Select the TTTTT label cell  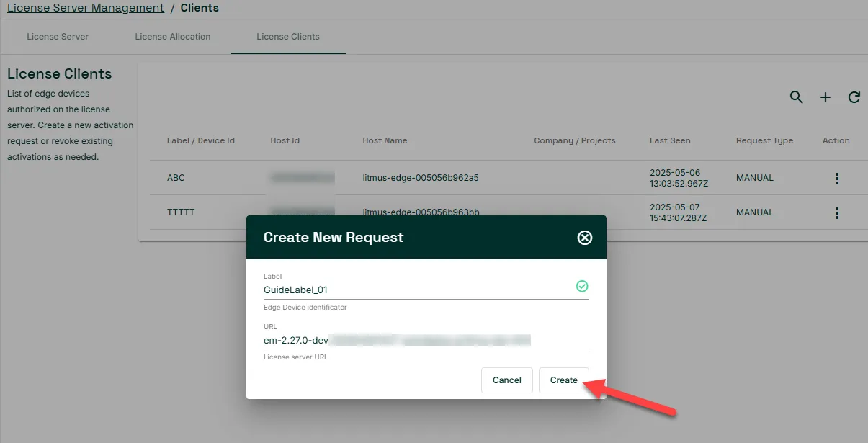(x=181, y=212)
